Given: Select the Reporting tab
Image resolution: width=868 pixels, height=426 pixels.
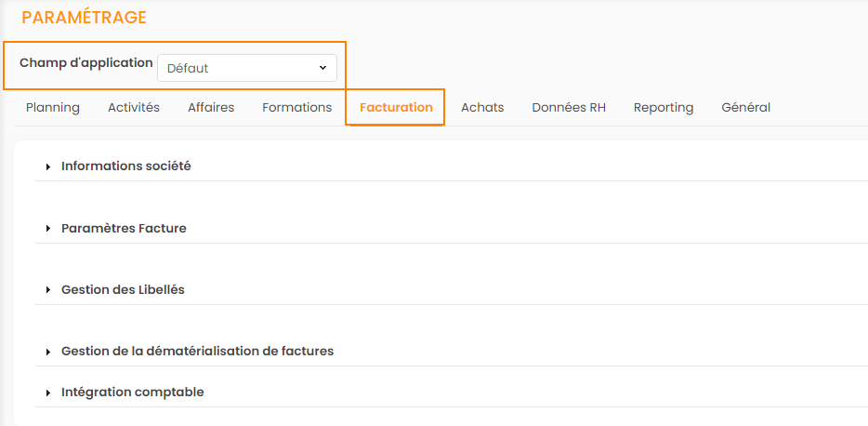Looking at the screenshot, I should pos(664,107).
